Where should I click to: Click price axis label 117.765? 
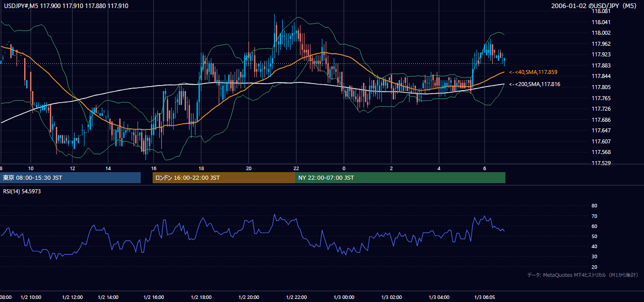click(600, 98)
